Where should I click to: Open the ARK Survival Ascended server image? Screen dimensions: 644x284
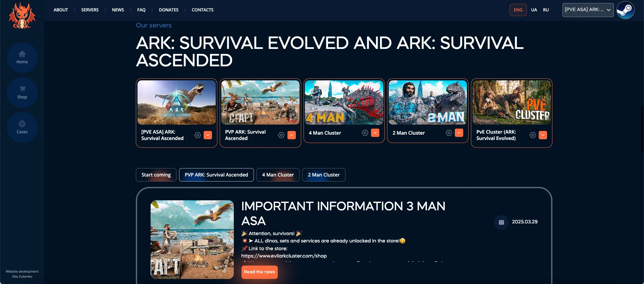pos(176,102)
